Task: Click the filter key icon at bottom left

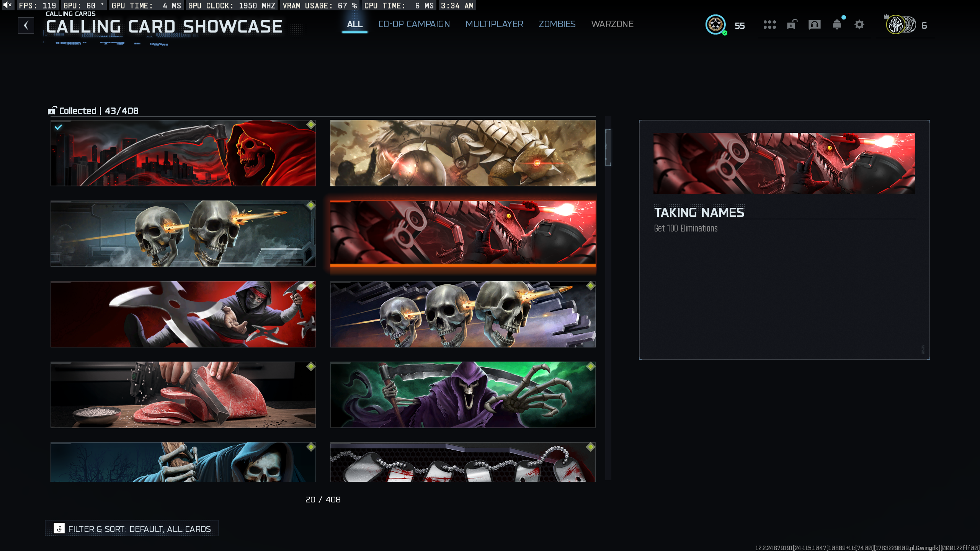Action: coord(59,528)
